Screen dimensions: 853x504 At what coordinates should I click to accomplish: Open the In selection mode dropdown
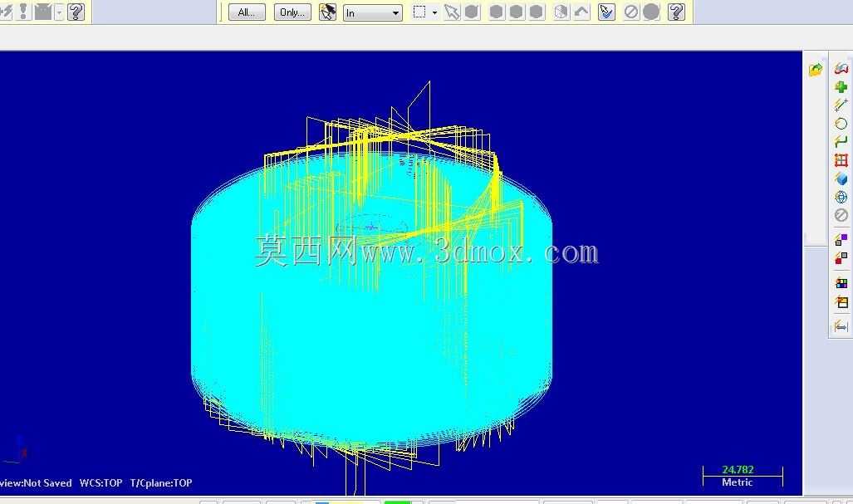click(x=373, y=12)
